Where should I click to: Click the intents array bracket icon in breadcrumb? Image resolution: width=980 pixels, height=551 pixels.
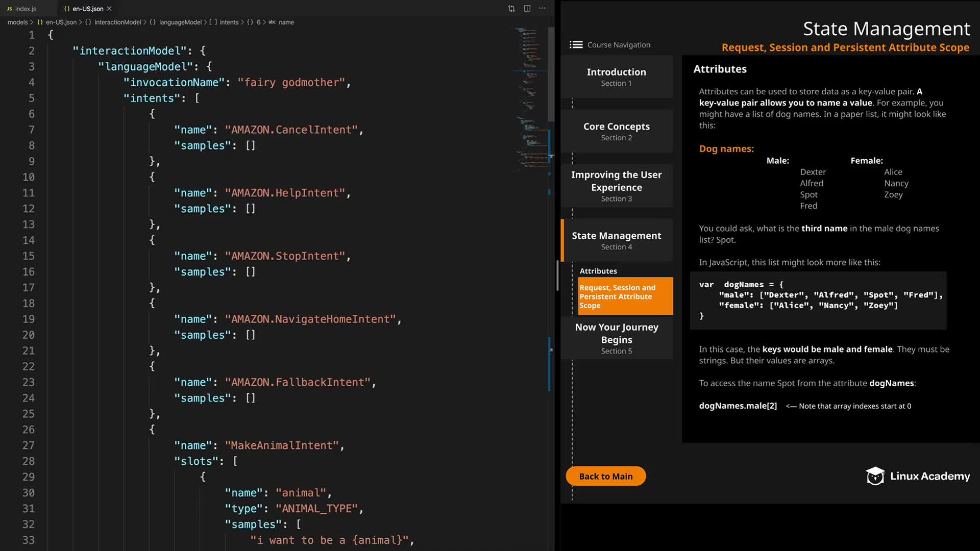[x=213, y=22]
